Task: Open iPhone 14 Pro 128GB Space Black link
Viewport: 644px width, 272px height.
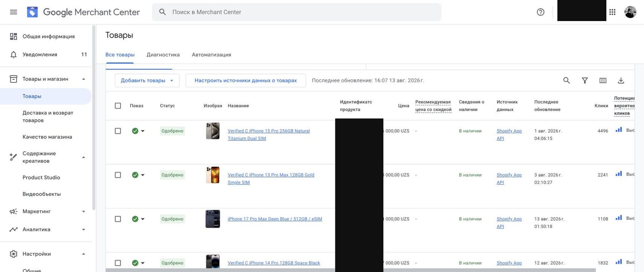Action: point(274,263)
